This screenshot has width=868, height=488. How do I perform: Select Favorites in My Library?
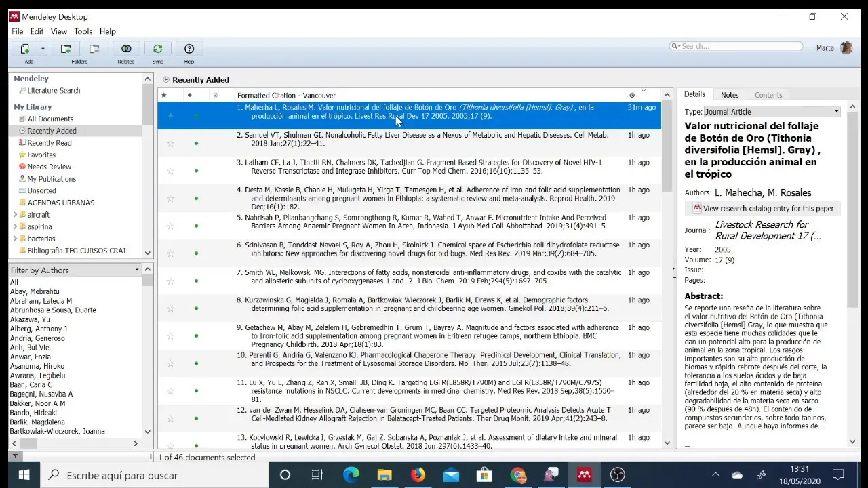[41, 155]
